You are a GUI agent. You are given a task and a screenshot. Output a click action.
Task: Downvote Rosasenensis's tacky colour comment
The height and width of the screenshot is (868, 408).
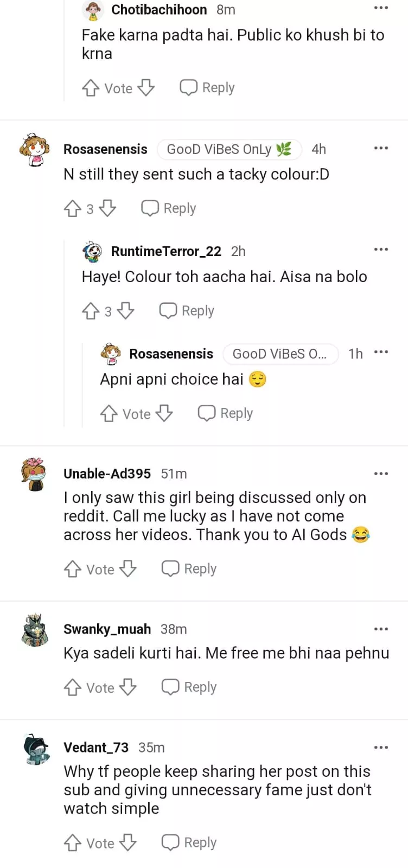(108, 209)
